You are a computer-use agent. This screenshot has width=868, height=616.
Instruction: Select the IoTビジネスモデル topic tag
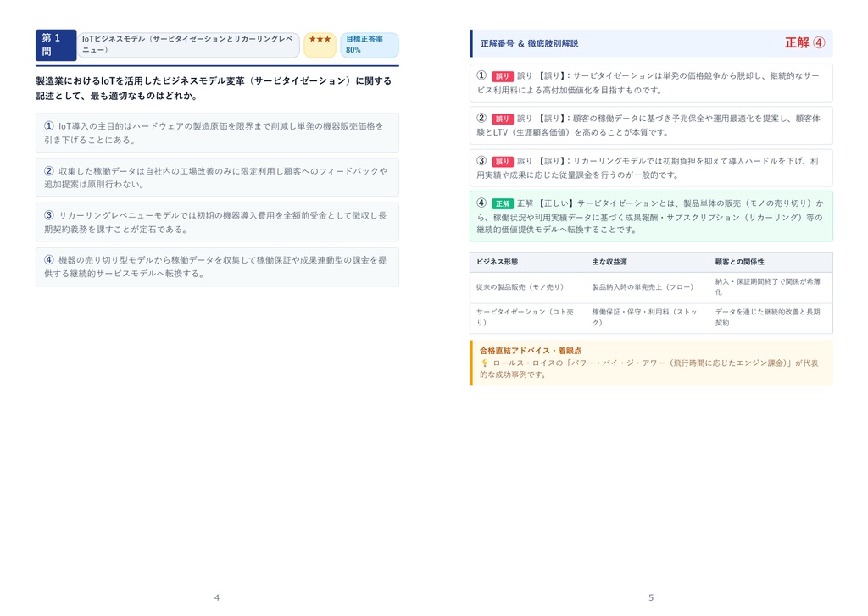188,45
